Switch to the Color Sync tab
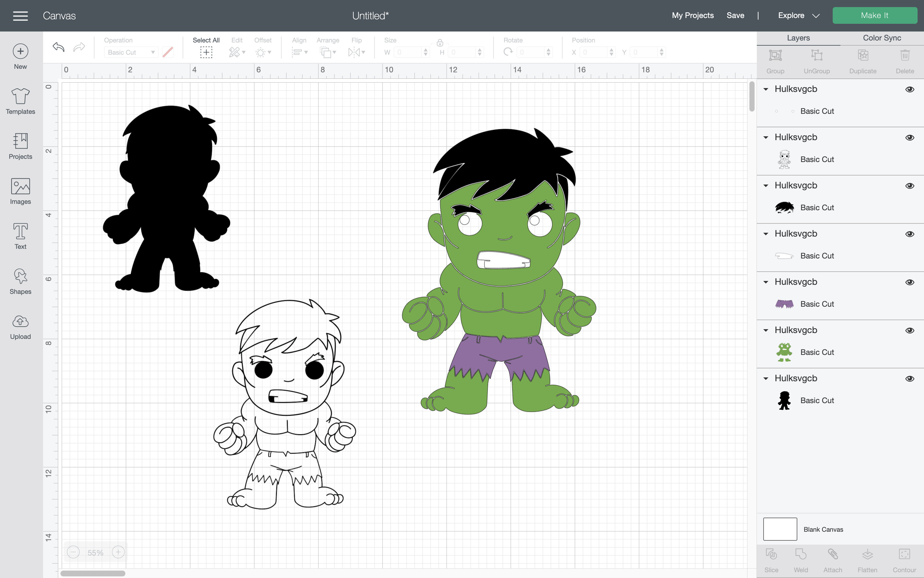924x578 pixels. 882,38
